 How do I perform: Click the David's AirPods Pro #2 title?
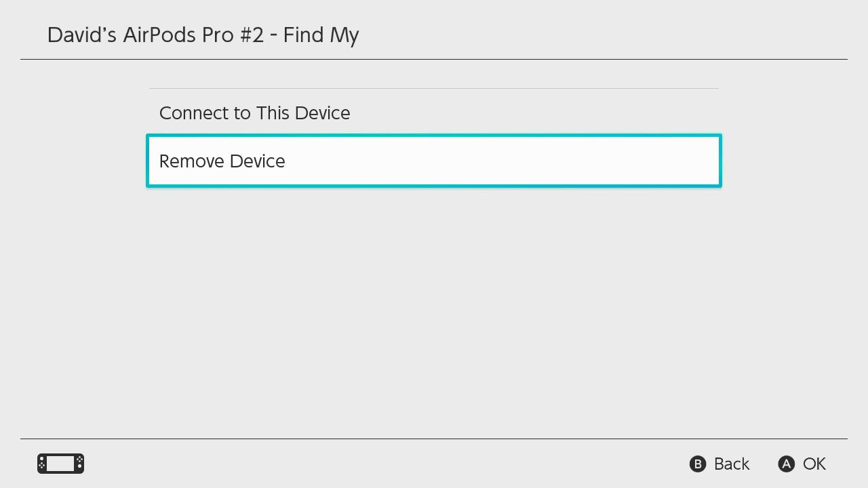(x=203, y=35)
